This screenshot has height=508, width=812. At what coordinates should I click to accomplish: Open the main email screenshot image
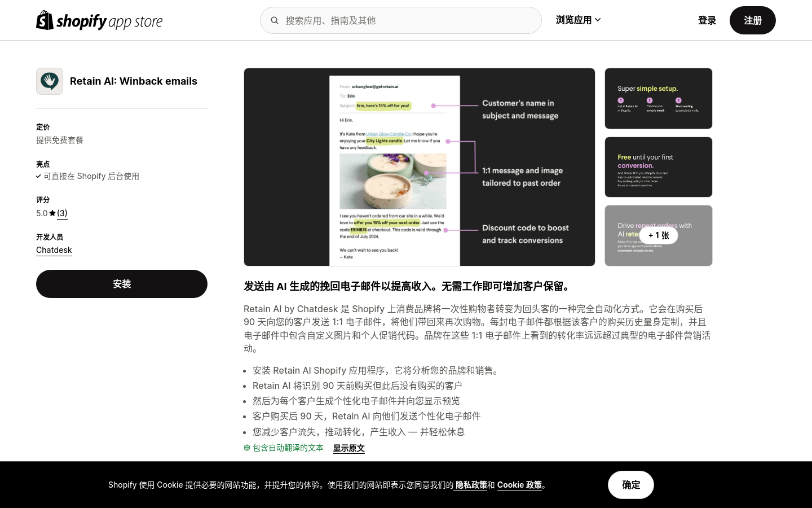420,167
